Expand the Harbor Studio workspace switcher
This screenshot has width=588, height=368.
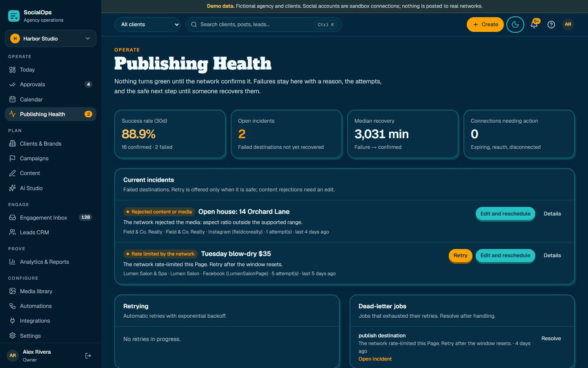pyautogui.click(x=51, y=38)
